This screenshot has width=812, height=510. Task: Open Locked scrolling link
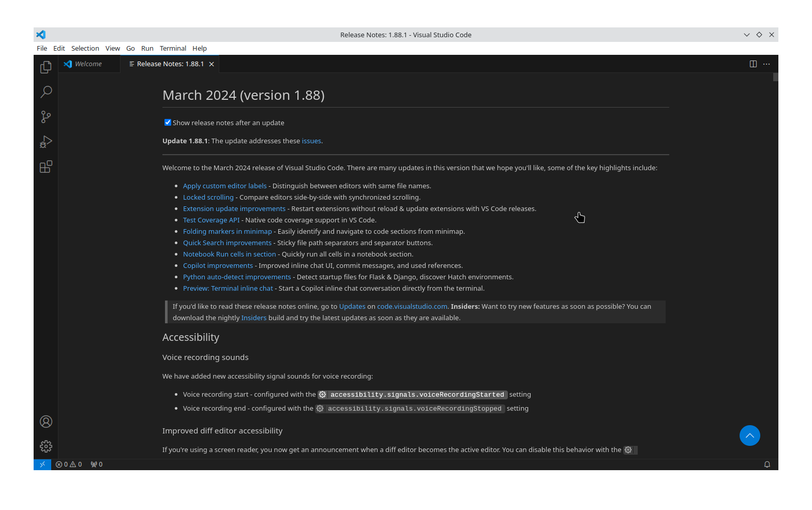208,198
